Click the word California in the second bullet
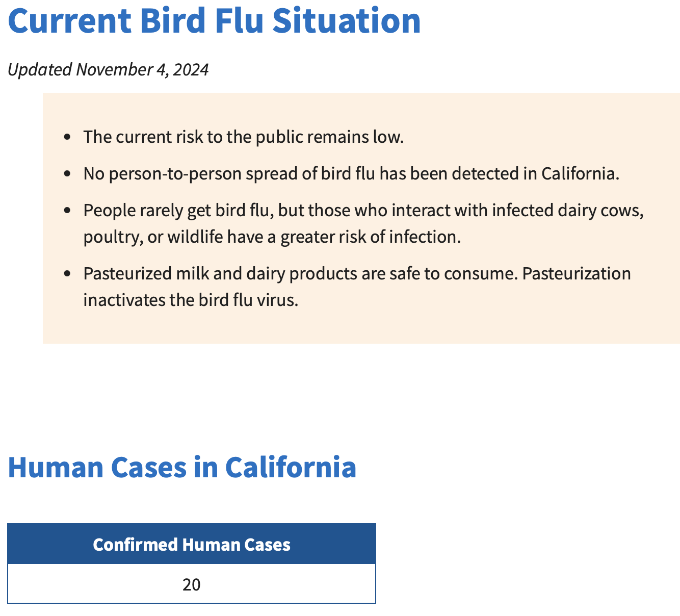Image resolution: width=680 pixels, height=616 pixels. pos(580,174)
